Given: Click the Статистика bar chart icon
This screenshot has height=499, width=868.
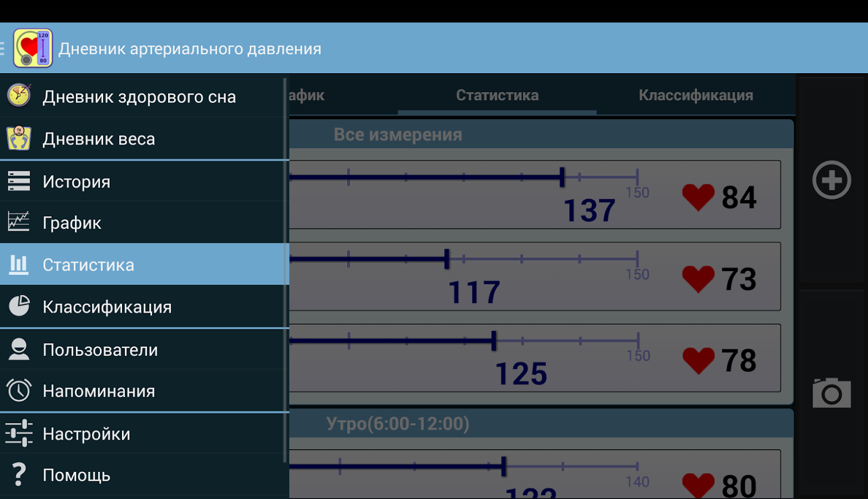Looking at the screenshot, I should point(19,264).
